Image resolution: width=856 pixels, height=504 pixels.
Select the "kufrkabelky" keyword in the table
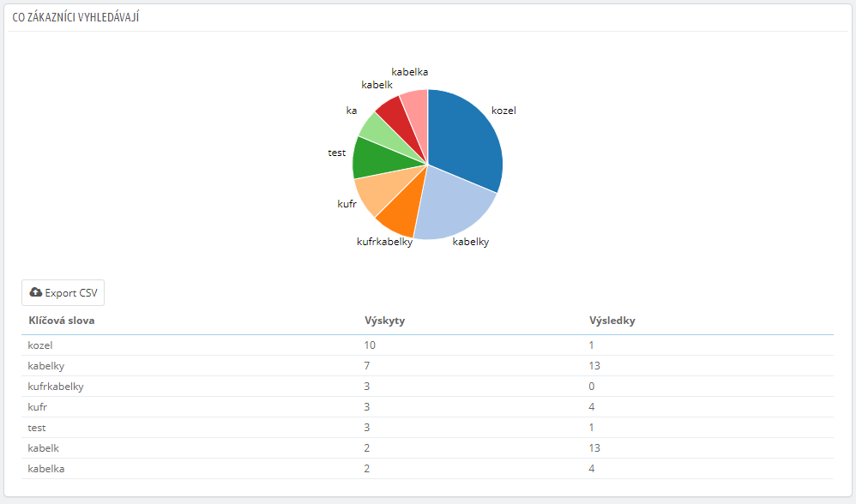[x=56, y=387]
